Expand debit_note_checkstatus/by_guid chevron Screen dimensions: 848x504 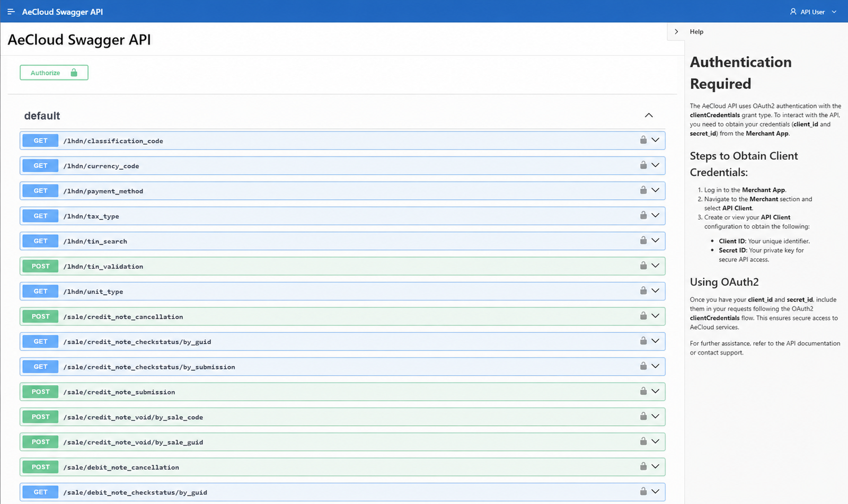click(656, 491)
